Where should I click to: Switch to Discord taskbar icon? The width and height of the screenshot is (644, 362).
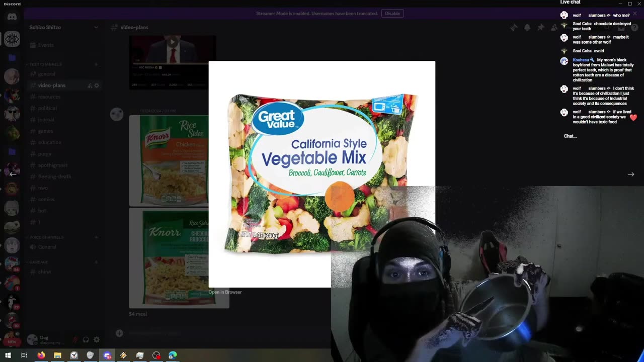pos(107,355)
